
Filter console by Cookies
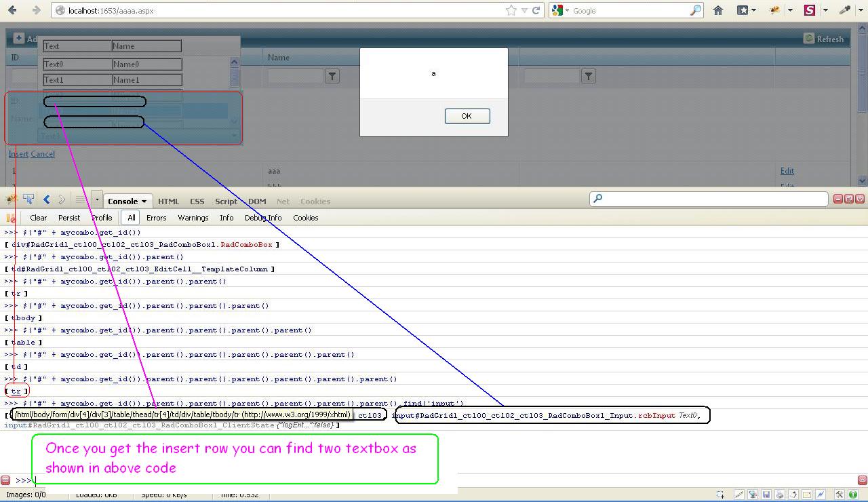click(x=306, y=218)
